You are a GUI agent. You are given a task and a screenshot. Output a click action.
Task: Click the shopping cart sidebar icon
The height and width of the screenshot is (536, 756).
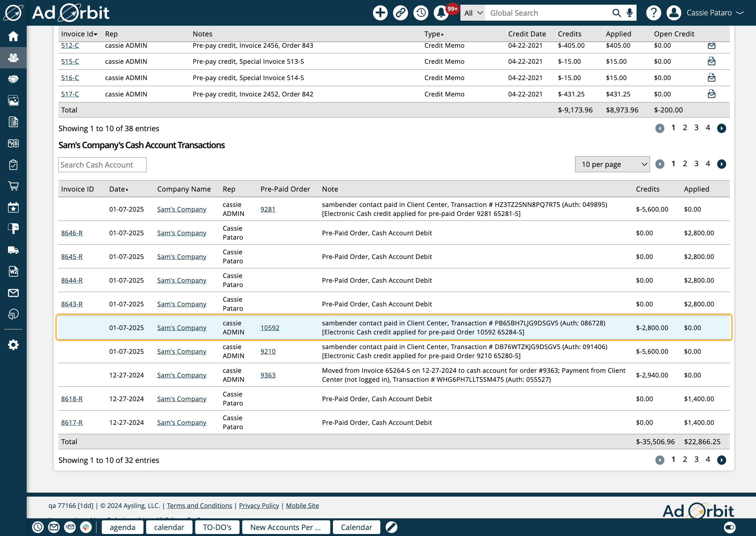click(13, 186)
